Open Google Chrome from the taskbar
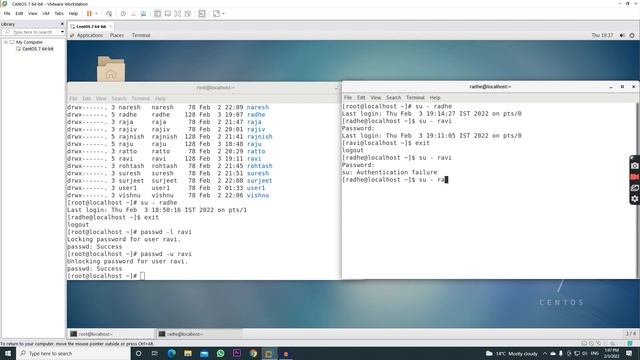640x360 pixels. click(x=253, y=353)
